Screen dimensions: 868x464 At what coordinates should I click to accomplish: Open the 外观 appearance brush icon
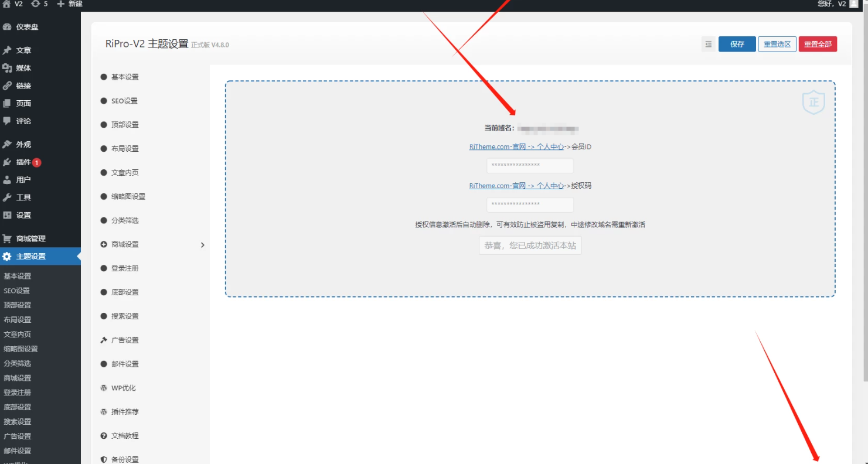point(7,144)
